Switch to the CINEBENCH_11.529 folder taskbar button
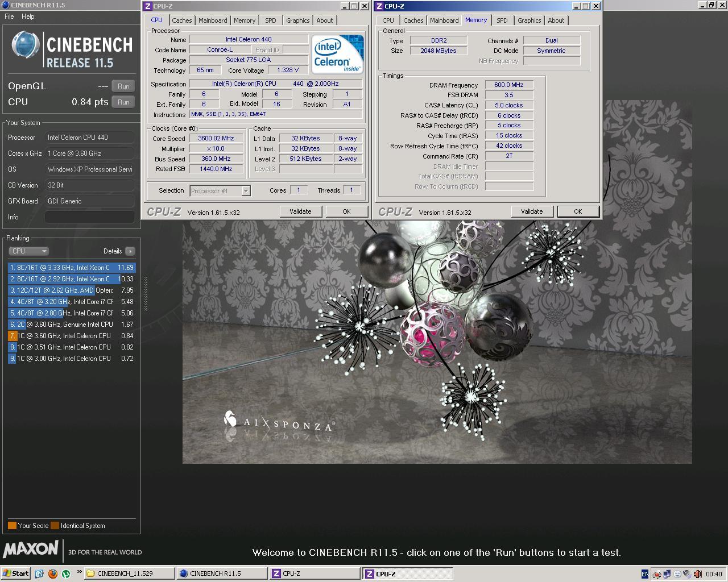This screenshot has width=728, height=582. 129,573
